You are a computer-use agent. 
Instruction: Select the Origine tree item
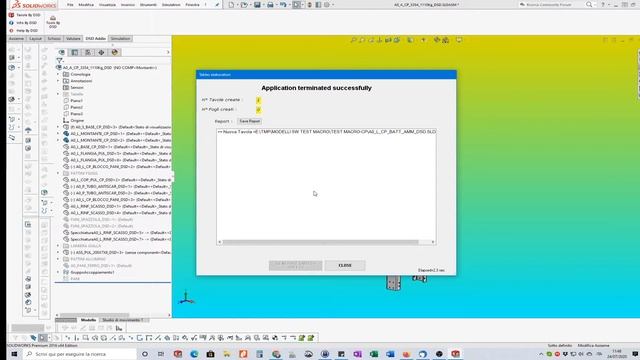[x=77, y=120]
